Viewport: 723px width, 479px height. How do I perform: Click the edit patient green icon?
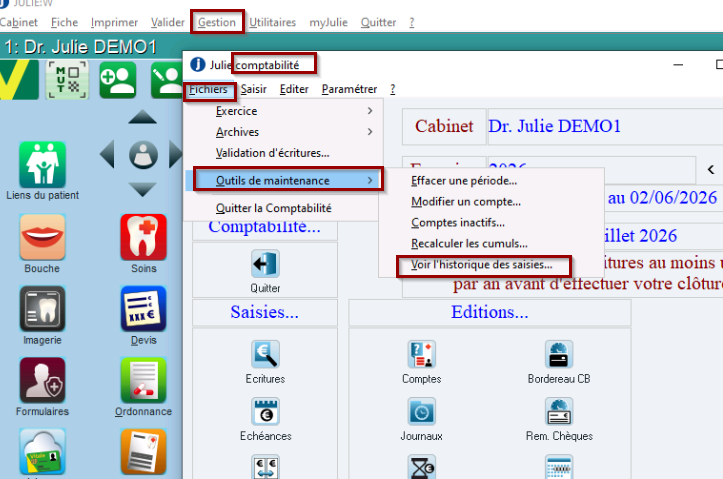click(167, 80)
